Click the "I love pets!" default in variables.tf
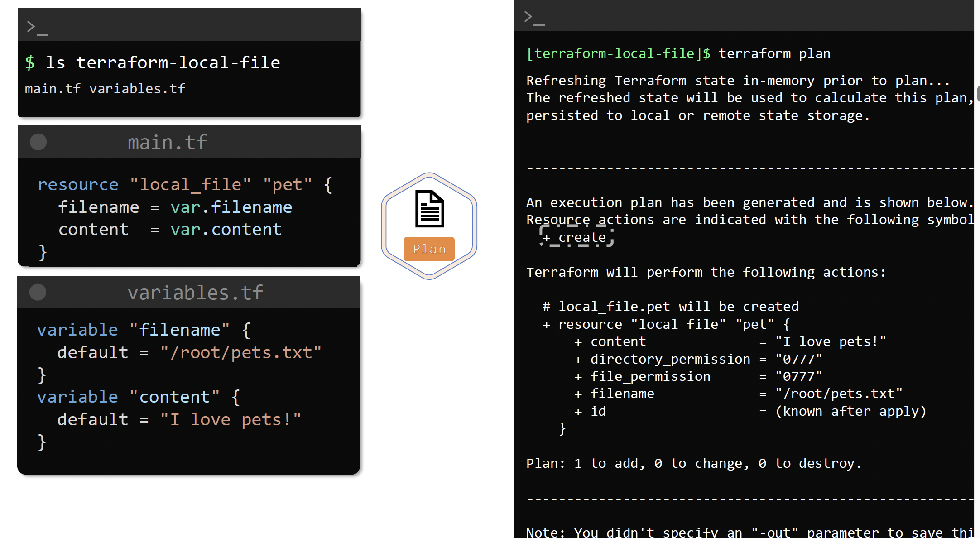980x538 pixels. coord(231,420)
